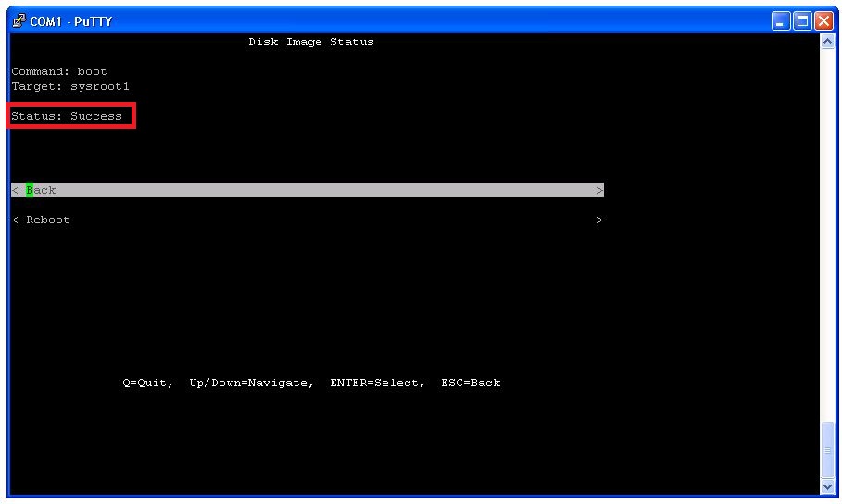
Task: Click the 'Target: sysroot1' line
Action: [70, 86]
